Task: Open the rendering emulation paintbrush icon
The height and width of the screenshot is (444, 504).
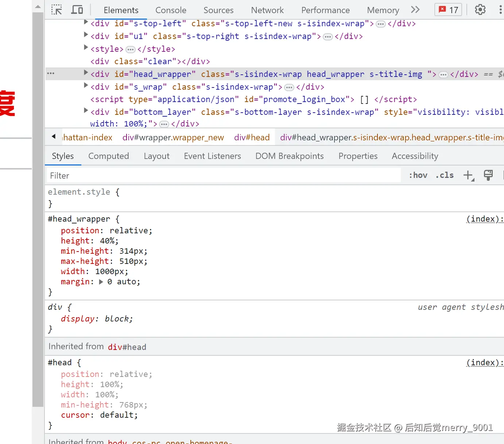Action: click(488, 175)
